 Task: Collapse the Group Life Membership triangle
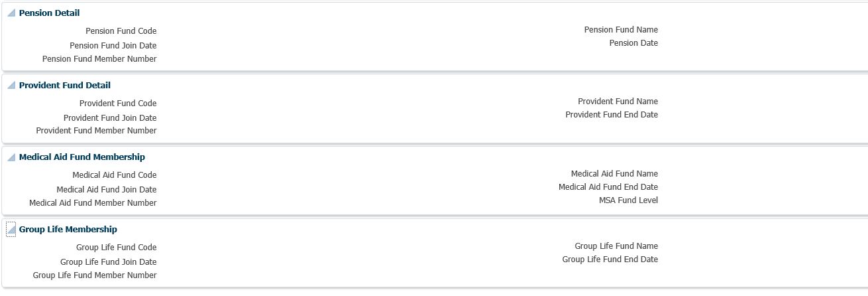click(x=11, y=230)
